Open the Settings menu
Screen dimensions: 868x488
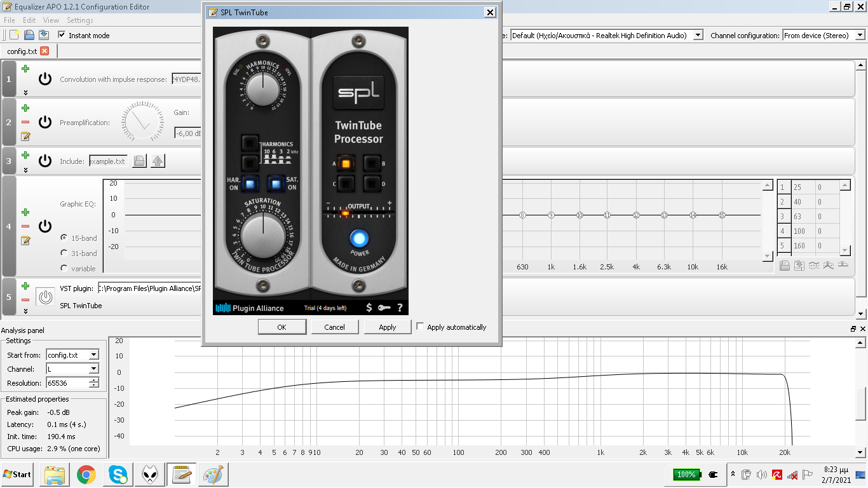pos(80,20)
